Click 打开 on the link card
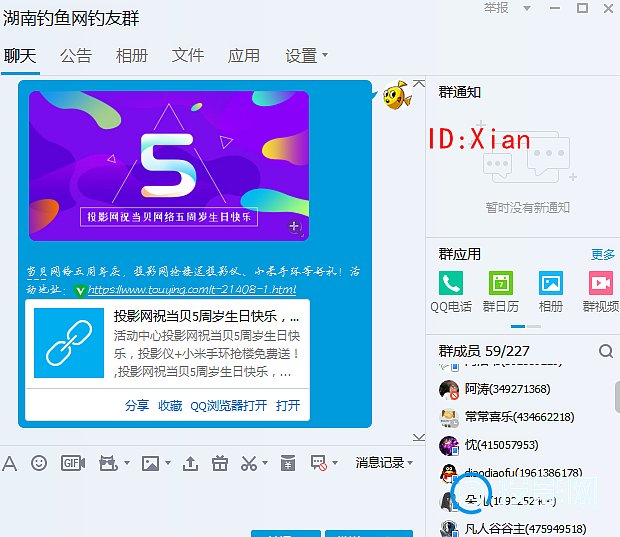The image size is (620, 537). pyautogui.click(x=288, y=406)
